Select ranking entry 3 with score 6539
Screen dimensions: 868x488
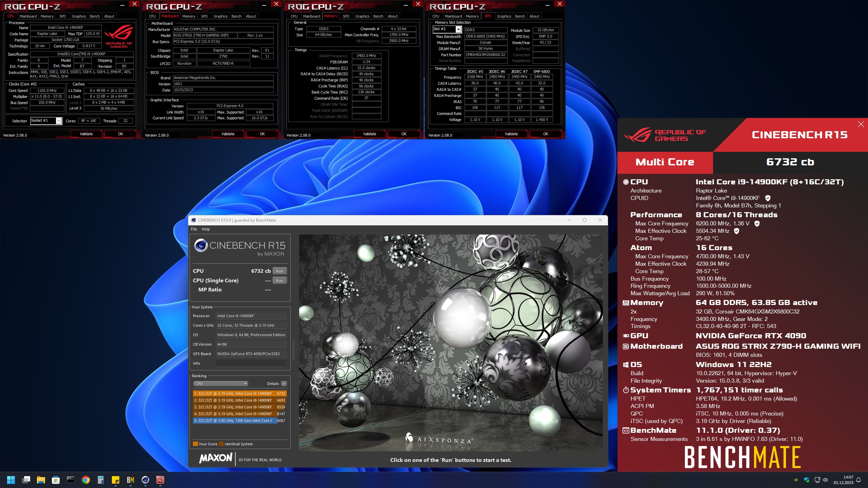(240, 407)
